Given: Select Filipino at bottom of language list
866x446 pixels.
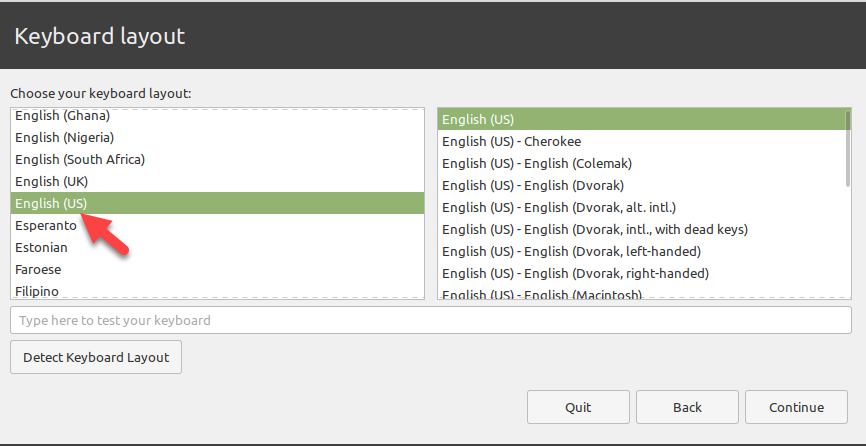Looking at the screenshot, I should pos(37,290).
